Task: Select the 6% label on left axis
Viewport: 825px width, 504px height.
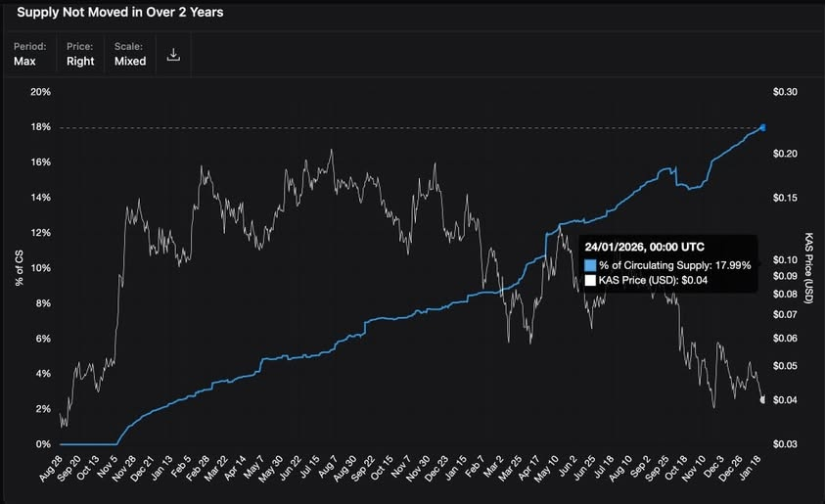Action: pos(43,339)
